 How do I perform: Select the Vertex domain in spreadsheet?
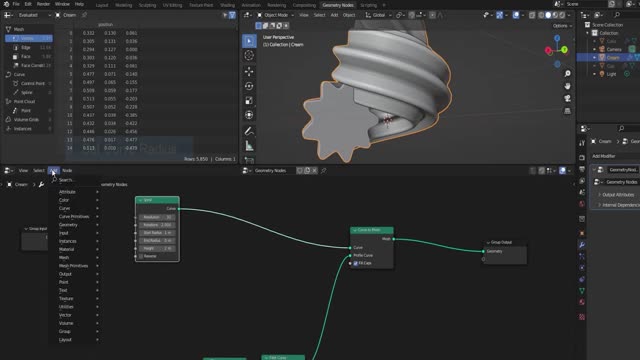point(29,38)
